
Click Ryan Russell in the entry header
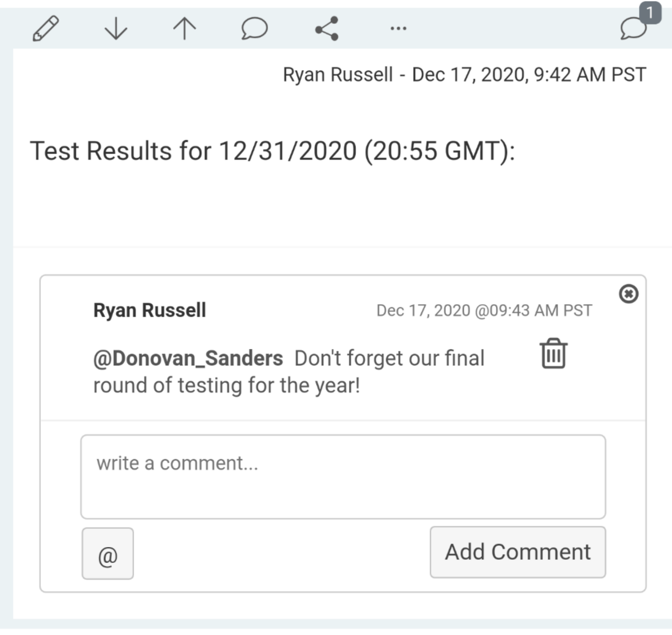coord(338,75)
